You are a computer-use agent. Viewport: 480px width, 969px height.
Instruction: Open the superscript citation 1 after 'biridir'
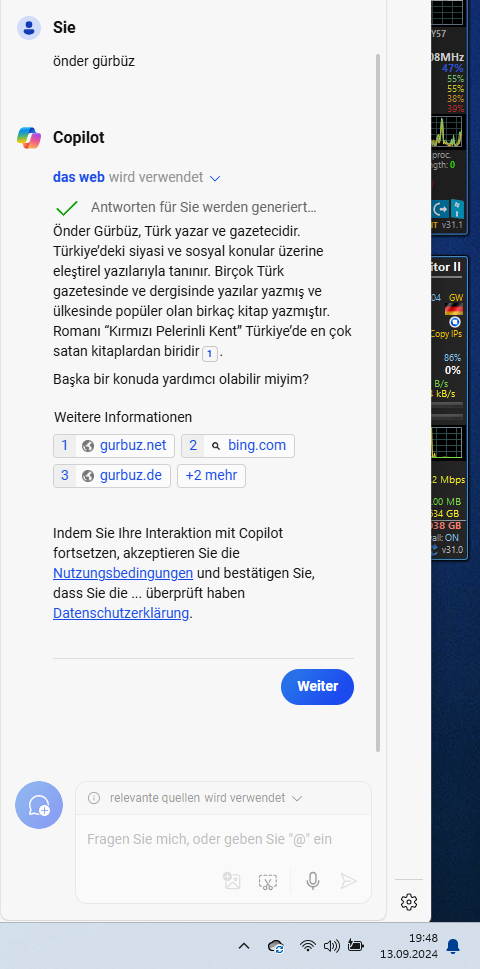(209, 353)
